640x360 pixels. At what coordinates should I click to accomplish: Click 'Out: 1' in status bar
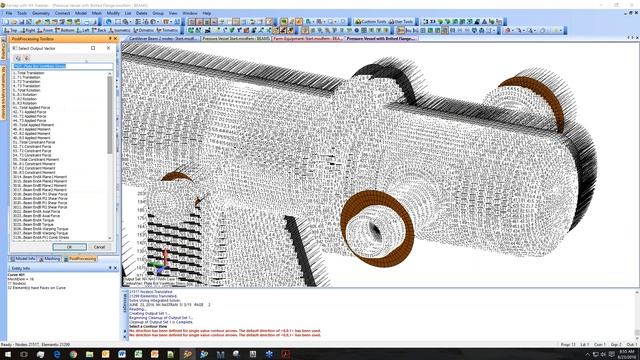(x=631, y=345)
